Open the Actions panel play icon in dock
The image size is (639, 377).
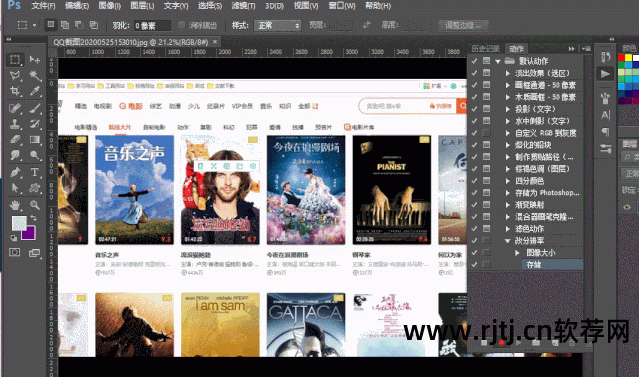click(605, 74)
